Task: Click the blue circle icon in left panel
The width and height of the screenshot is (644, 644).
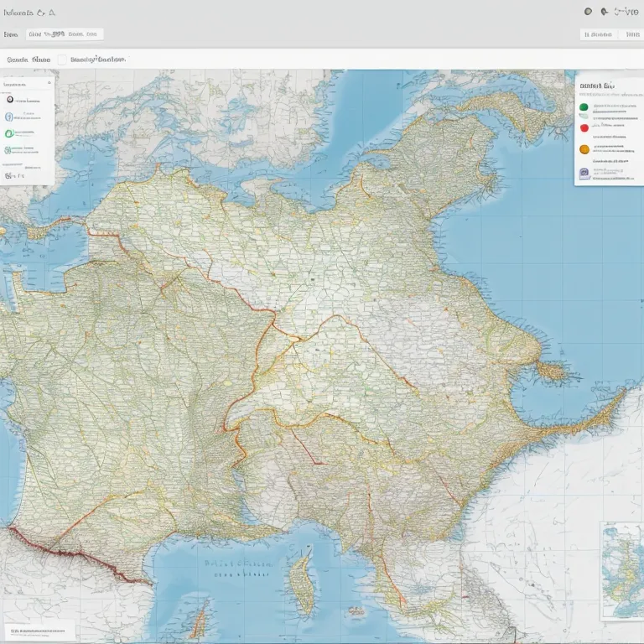Action: [x=10, y=117]
